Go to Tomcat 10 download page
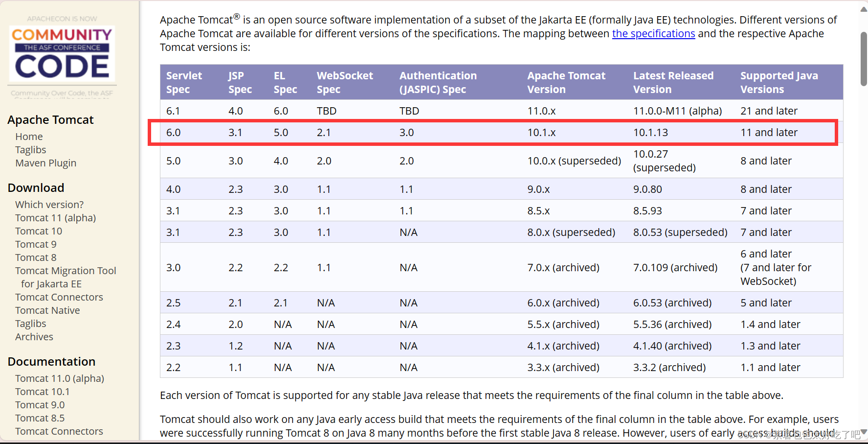868x444 pixels. [39, 231]
